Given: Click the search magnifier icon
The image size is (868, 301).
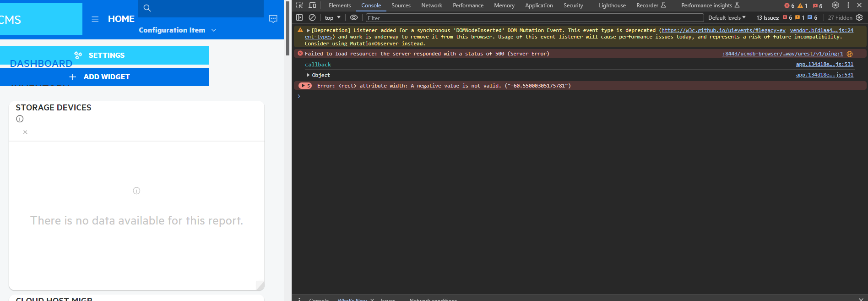Looking at the screenshot, I should (x=147, y=8).
